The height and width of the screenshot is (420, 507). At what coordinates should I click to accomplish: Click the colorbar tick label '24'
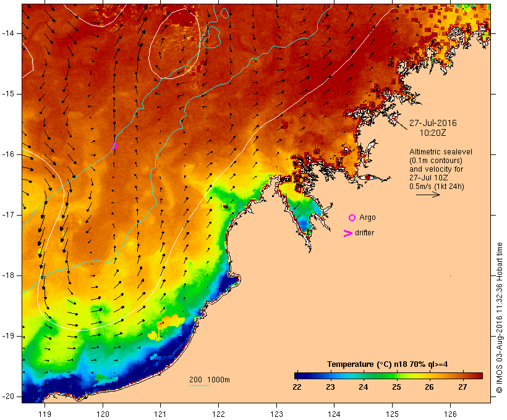click(364, 387)
